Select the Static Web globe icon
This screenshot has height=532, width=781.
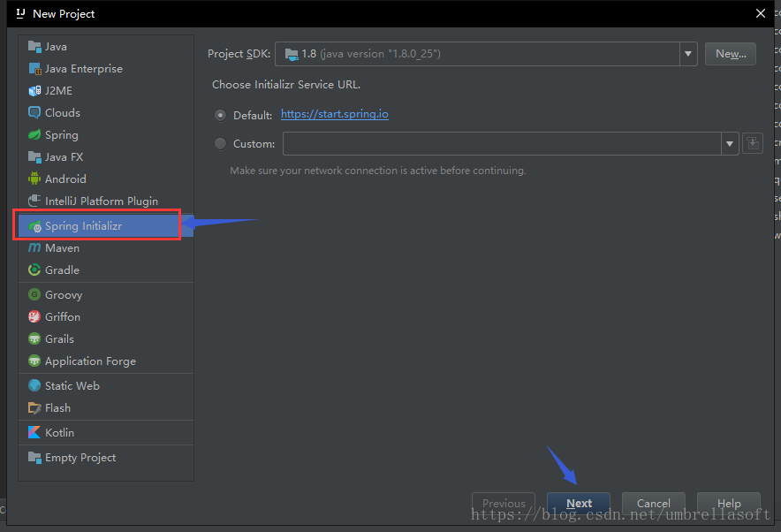[x=34, y=385]
